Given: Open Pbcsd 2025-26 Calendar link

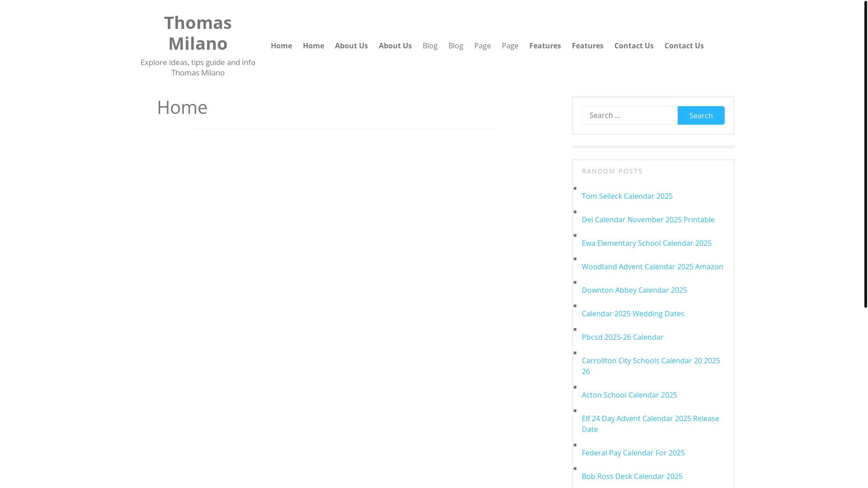Looking at the screenshot, I should [623, 337].
